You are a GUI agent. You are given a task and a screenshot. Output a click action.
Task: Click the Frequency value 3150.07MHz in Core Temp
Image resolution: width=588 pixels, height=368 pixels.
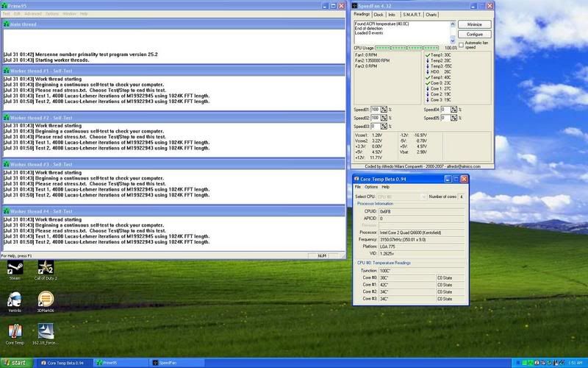(x=421, y=240)
